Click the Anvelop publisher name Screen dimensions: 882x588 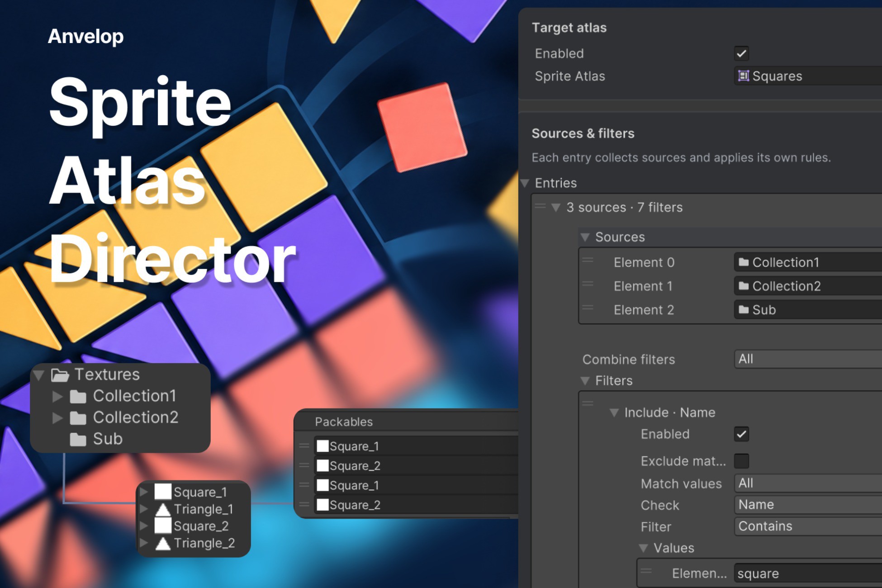(85, 36)
